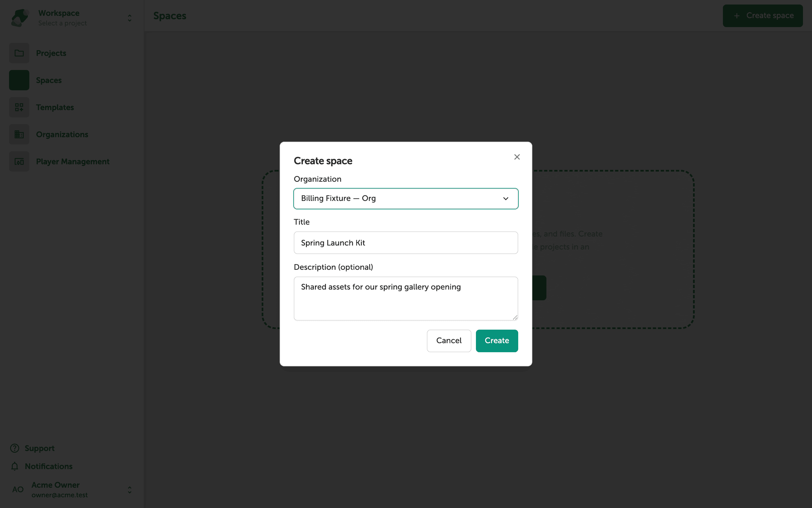The image size is (812, 508).
Task: Open the Support link
Action: coord(39,448)
